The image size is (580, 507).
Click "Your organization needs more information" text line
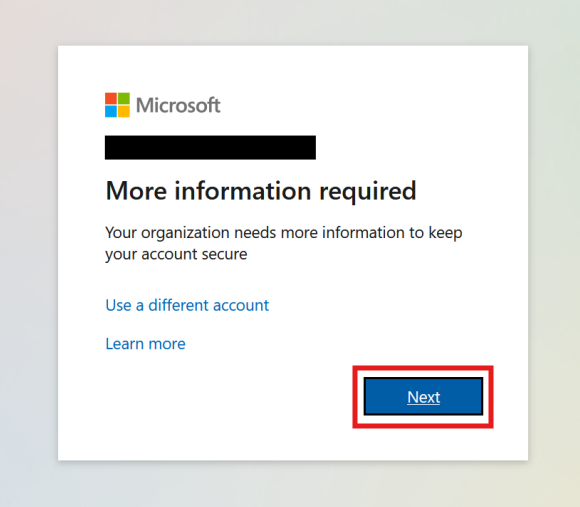tap(284, 233)
